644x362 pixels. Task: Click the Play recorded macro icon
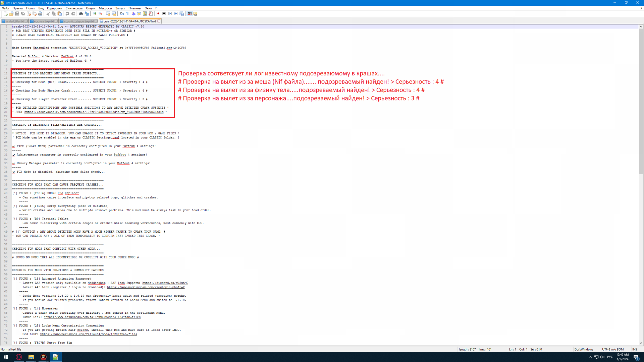coord(170,14)
